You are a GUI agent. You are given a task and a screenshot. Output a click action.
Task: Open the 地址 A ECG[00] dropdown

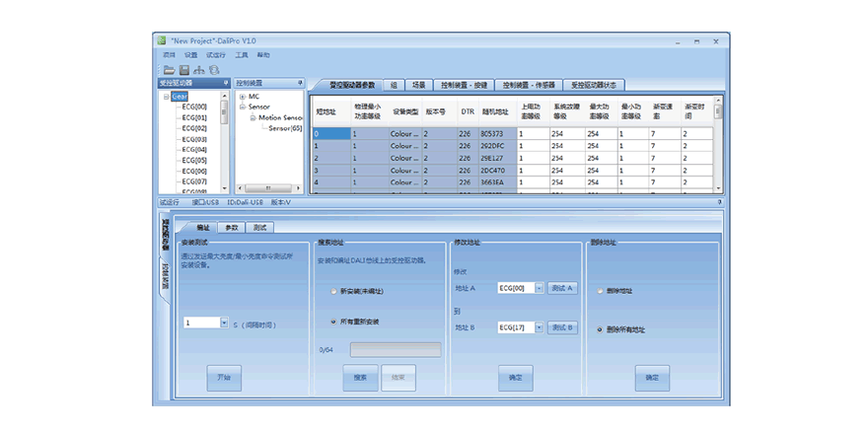tap(539, 288)
